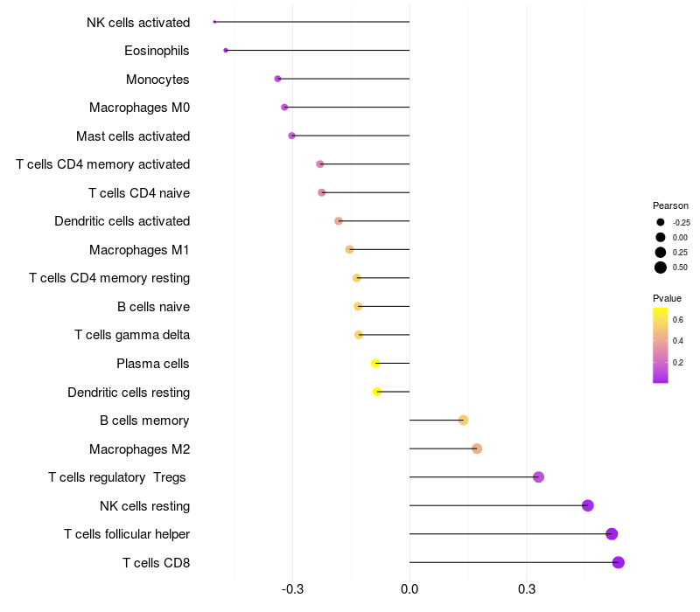The height and width of the screenshot is (612, 700).
Task: Click the -0.3 x-axis tick label
Action: click(292, 589)
